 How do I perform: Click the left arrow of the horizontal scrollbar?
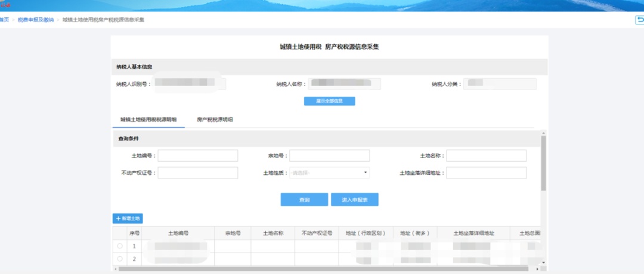115,269
